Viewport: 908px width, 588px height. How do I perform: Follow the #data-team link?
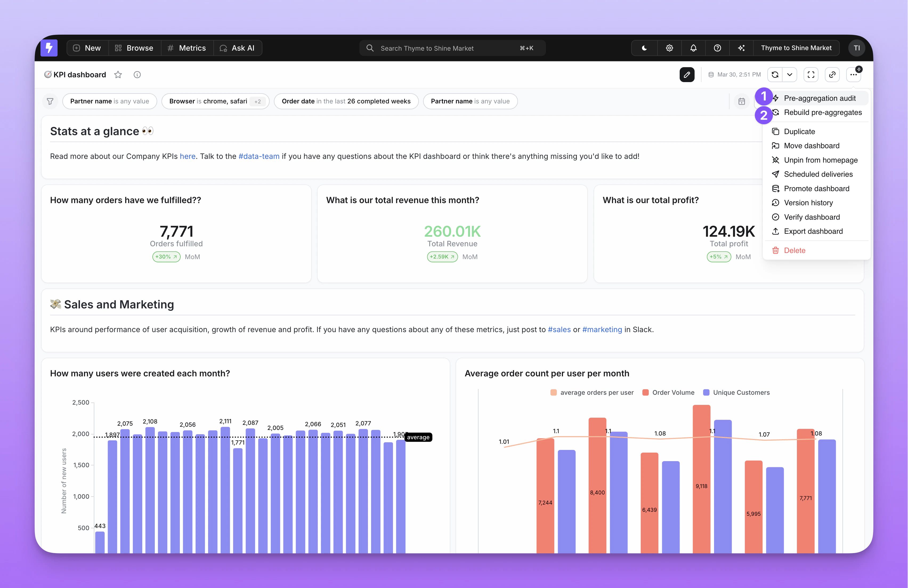tap(259, 156)
